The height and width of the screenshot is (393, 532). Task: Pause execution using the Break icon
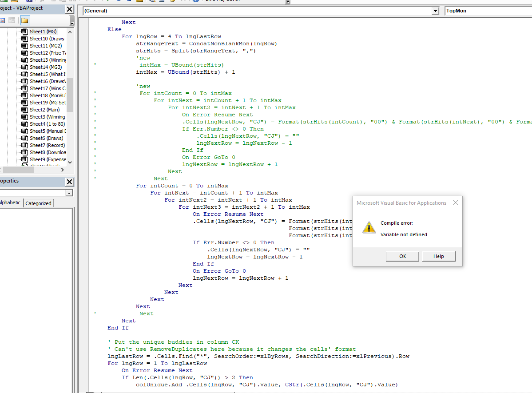[119, 2]
